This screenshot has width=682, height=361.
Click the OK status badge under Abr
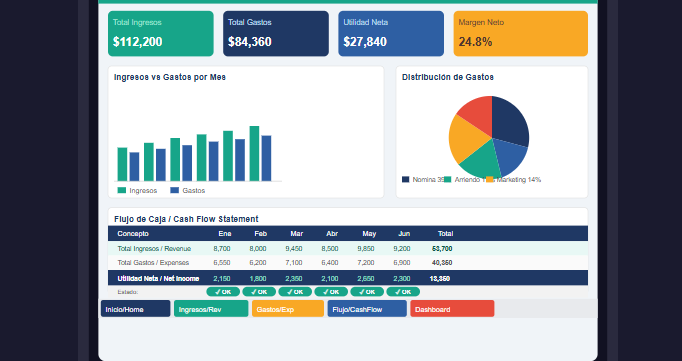331,292
